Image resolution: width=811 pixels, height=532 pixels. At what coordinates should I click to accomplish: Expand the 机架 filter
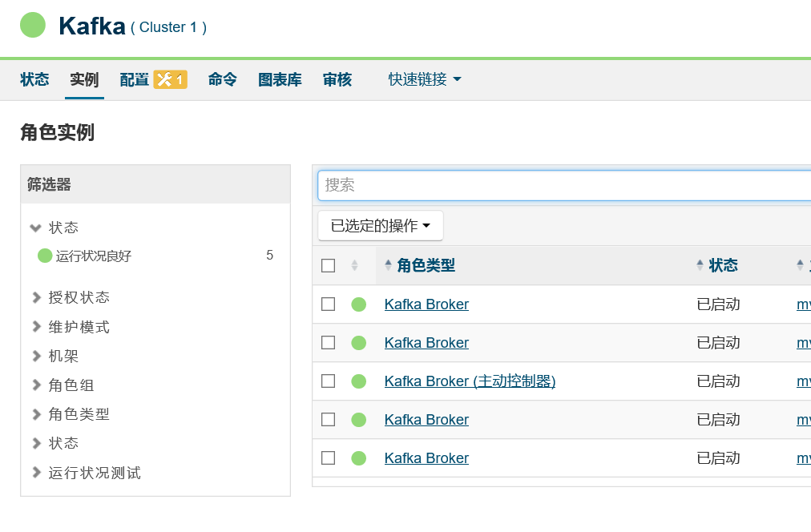point(36,356)
